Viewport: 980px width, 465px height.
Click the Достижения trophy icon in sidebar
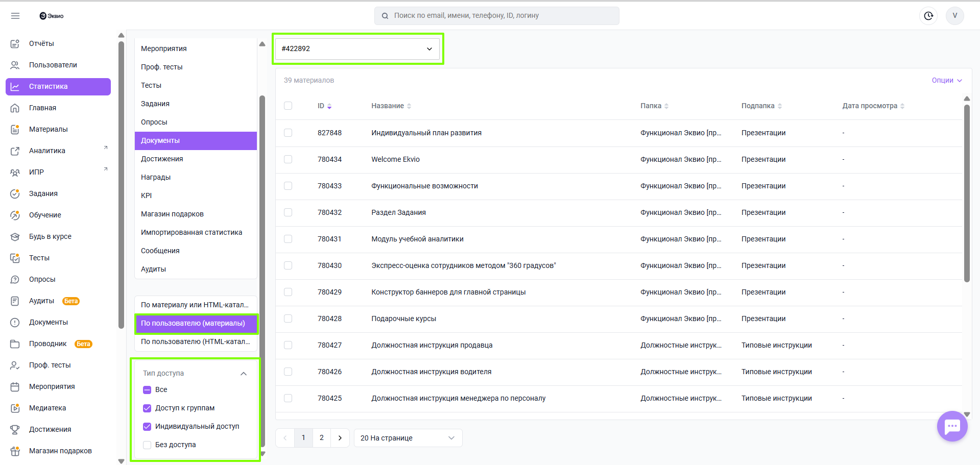coord(15,430)
